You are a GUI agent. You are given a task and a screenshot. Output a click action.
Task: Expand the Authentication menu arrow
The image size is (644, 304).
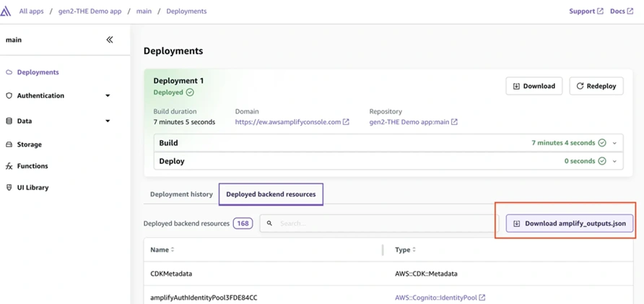coord(108,95)
